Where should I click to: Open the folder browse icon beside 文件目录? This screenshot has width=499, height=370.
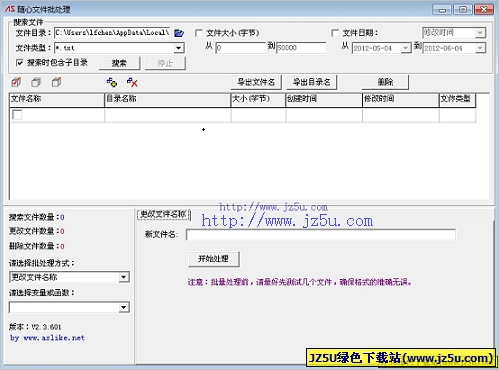click(179, 33)
